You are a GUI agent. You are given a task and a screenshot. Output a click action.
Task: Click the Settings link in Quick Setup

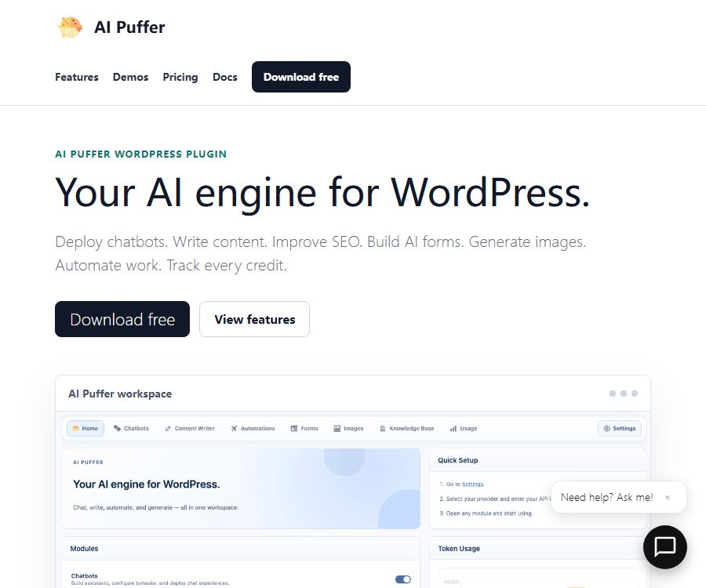pyautogui.click(x=472, y=484)
